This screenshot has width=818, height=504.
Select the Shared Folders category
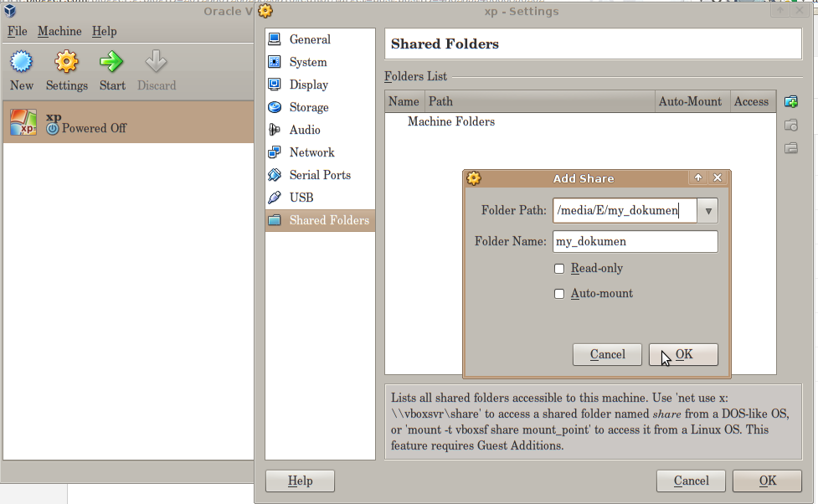(320, 220)
